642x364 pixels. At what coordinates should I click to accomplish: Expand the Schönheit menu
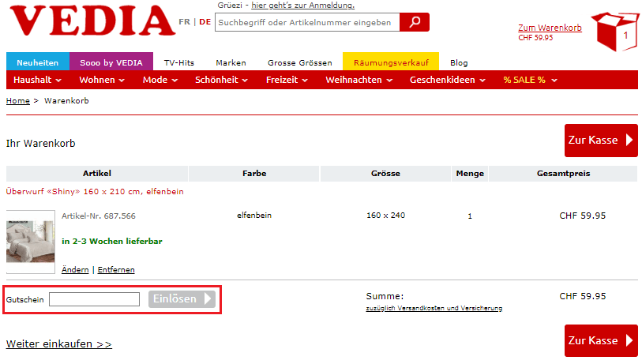tap(222, 80)
